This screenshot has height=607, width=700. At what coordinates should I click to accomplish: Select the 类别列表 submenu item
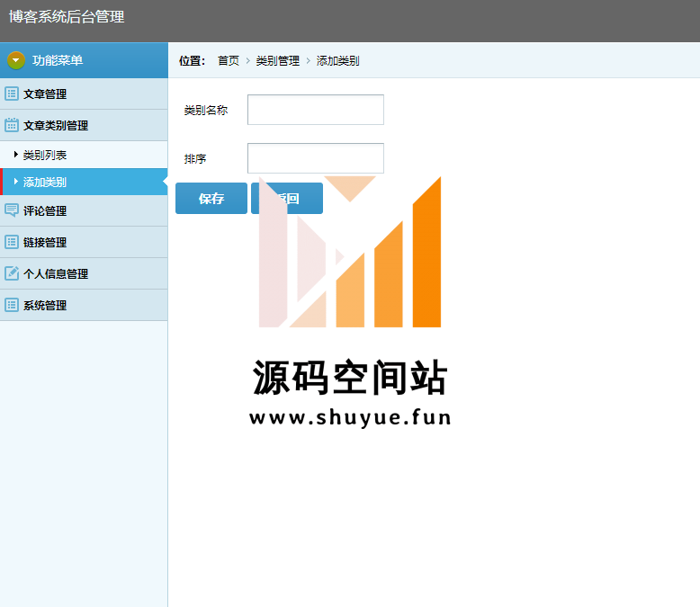click(x=84, y=155)
